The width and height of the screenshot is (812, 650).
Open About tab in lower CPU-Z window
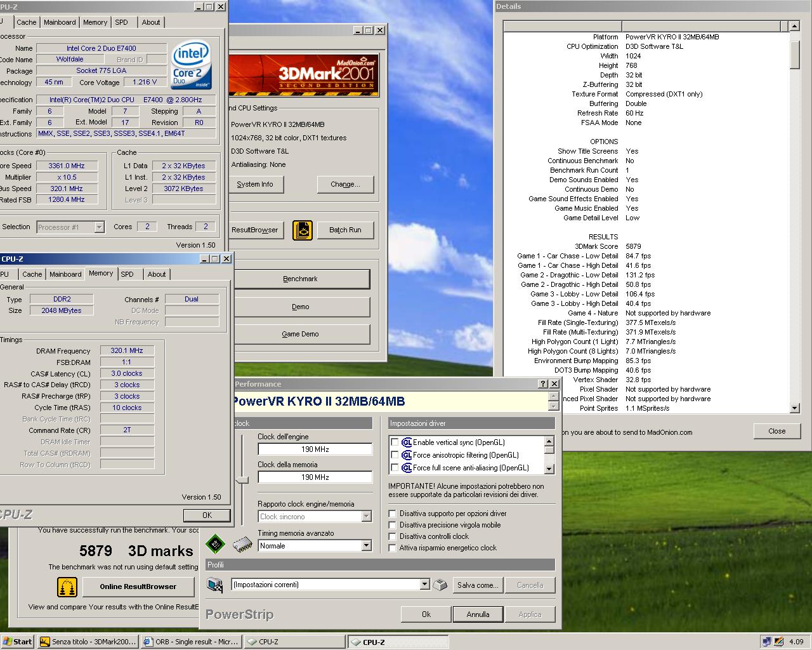(x=157, y=274)
